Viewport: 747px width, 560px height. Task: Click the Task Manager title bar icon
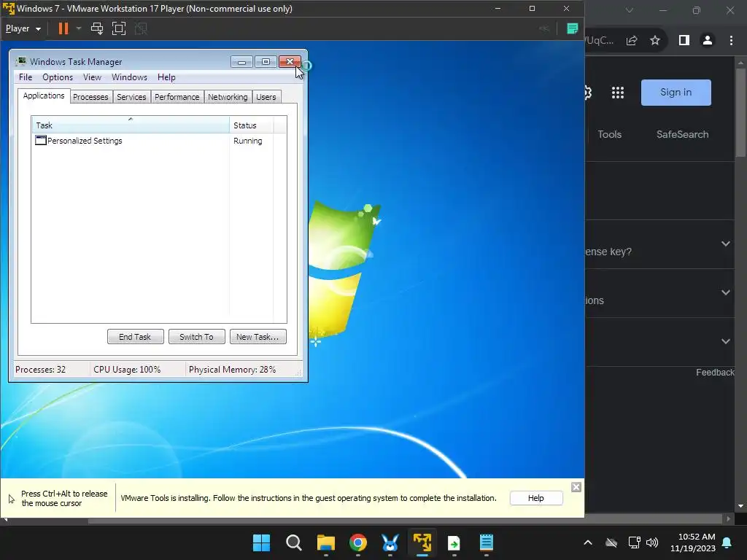click(21, 61)
